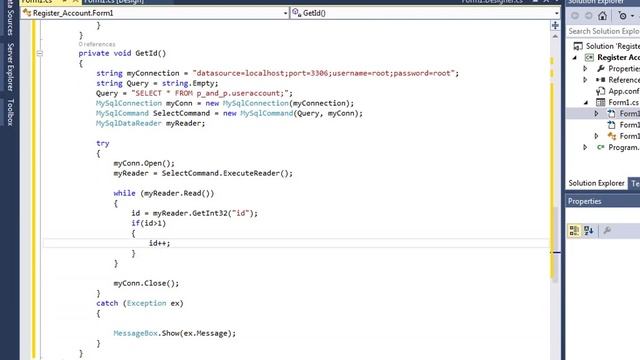Select the Form1 class node with orange icon
This screenshot has width=640, height=360.
point(624,136)
